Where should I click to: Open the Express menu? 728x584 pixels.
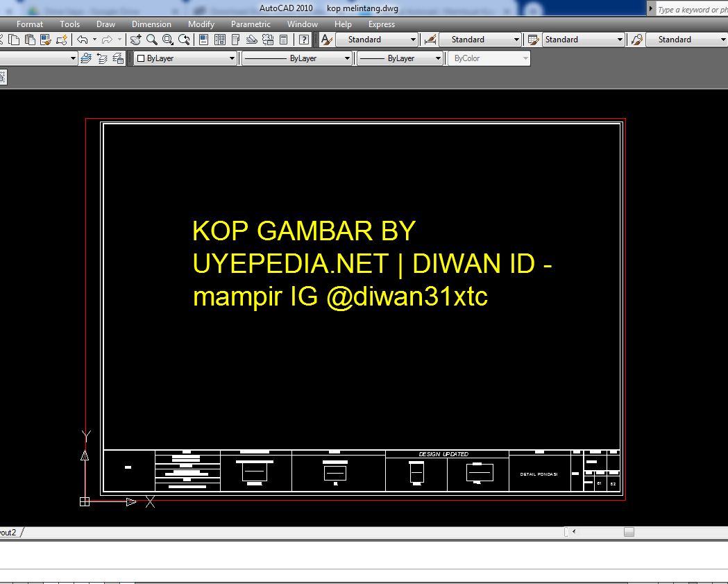(382, 24)
